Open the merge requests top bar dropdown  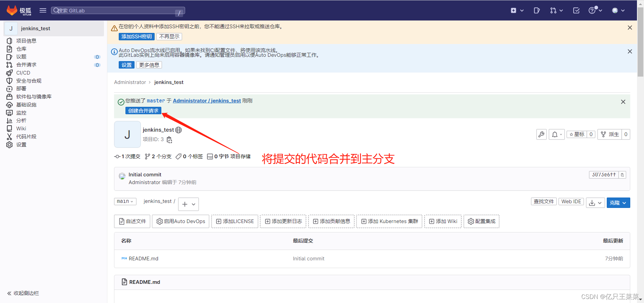556,10
